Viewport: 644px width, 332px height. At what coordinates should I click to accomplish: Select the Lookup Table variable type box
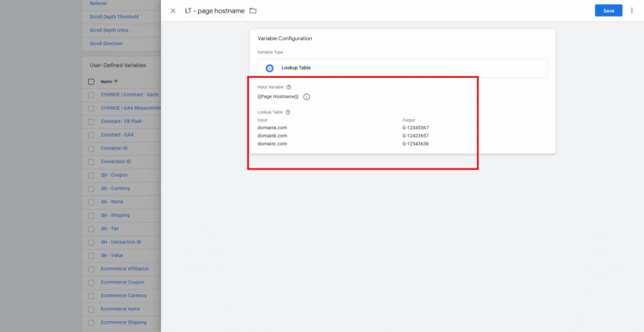[402, 68]
